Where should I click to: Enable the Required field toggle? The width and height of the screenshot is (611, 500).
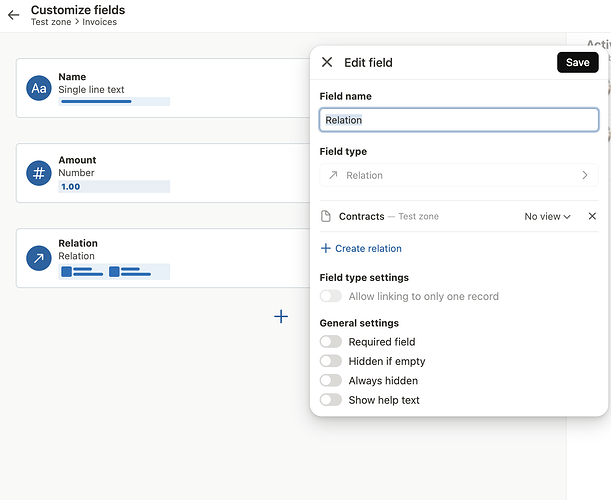(x=331, y=342)
